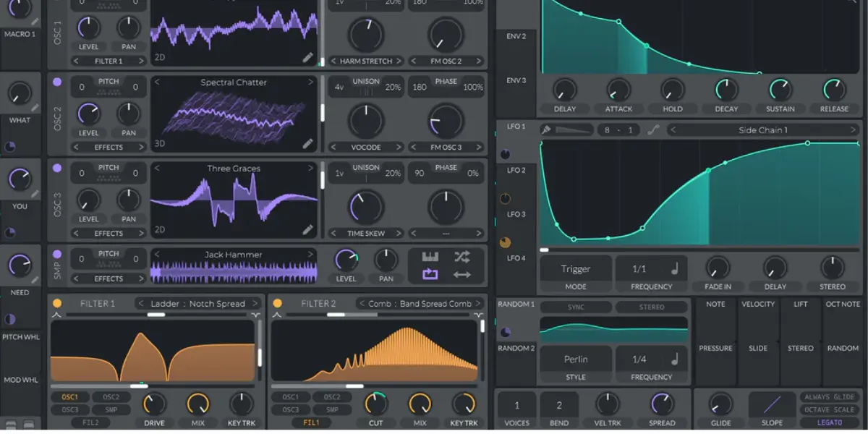Click the MOD WHL modulation source
Screen dimensions: 868x434
pos(21,380)
